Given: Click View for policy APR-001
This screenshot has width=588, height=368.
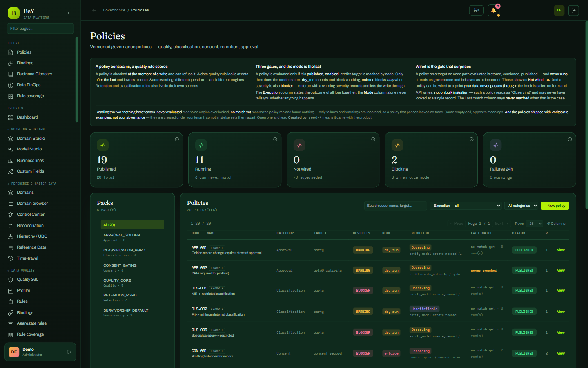Looking at the screenshot, I should tap(561, 250).
